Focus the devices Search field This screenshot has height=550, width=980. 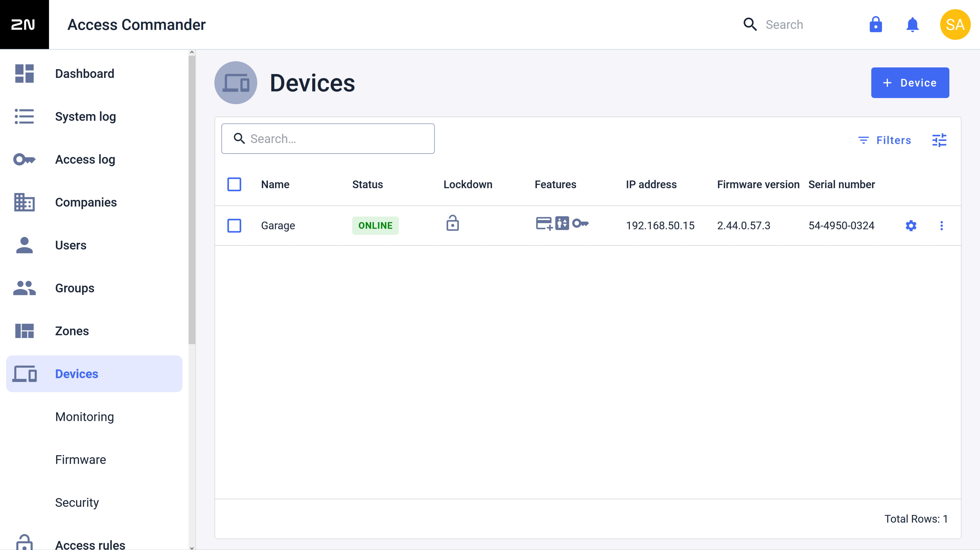coord(328,138)
